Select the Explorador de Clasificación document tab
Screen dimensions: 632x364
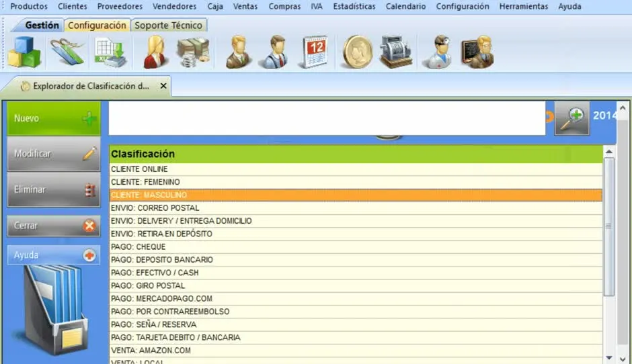coord(91,86)
